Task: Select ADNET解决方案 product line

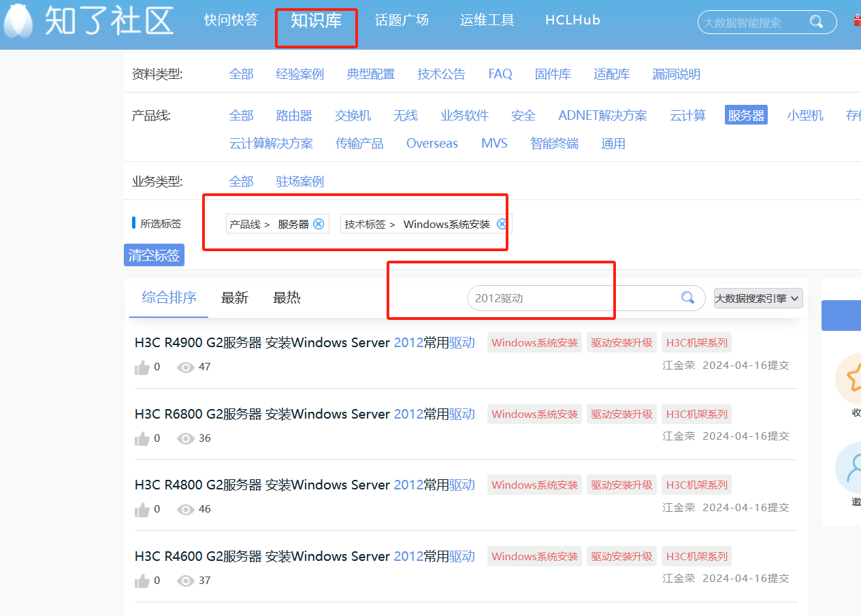Action: 603,116
